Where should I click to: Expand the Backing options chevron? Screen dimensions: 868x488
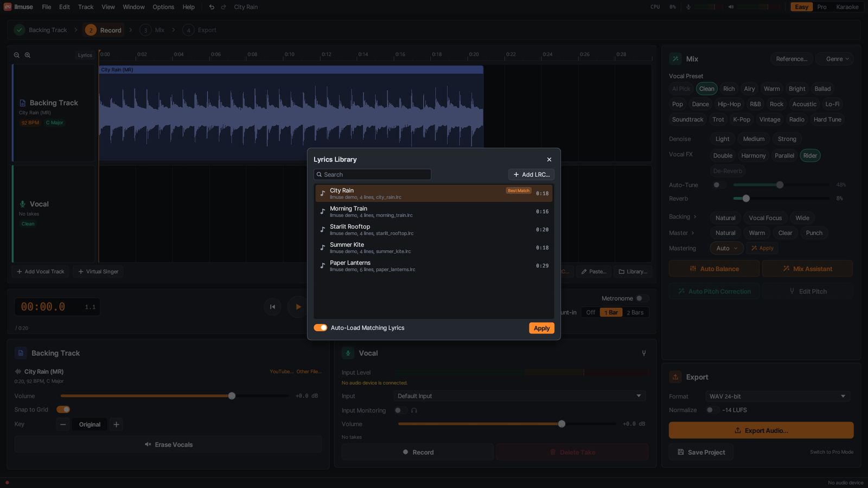pos(695,217)
